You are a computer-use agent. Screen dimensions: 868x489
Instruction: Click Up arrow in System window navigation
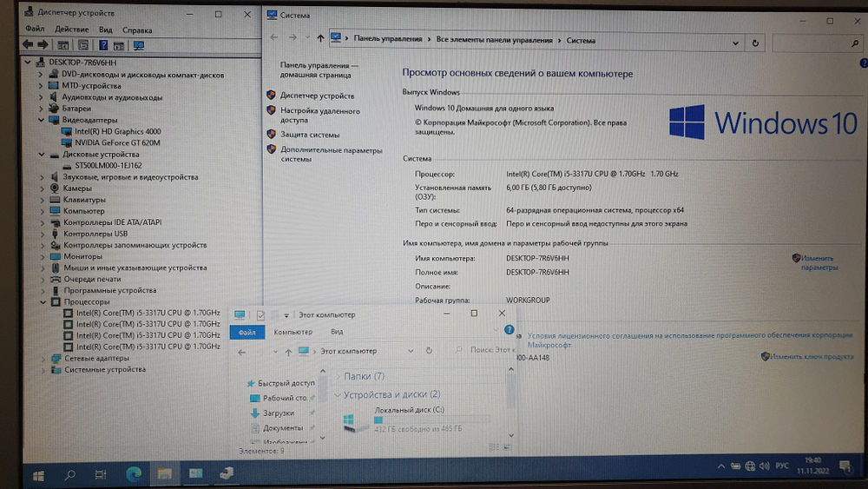tap(320, 38)
